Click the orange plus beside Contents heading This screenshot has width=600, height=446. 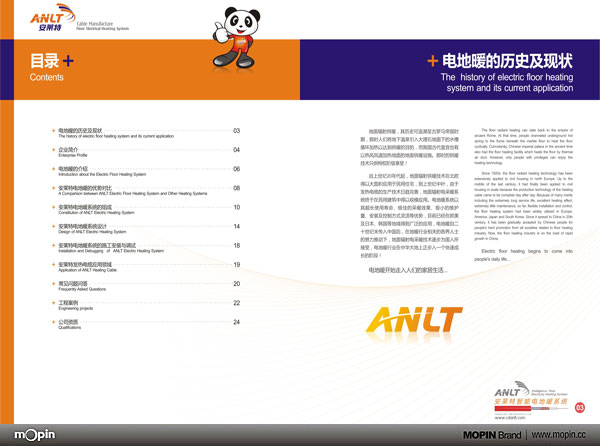pyautogui.click(x=68, y=61)
